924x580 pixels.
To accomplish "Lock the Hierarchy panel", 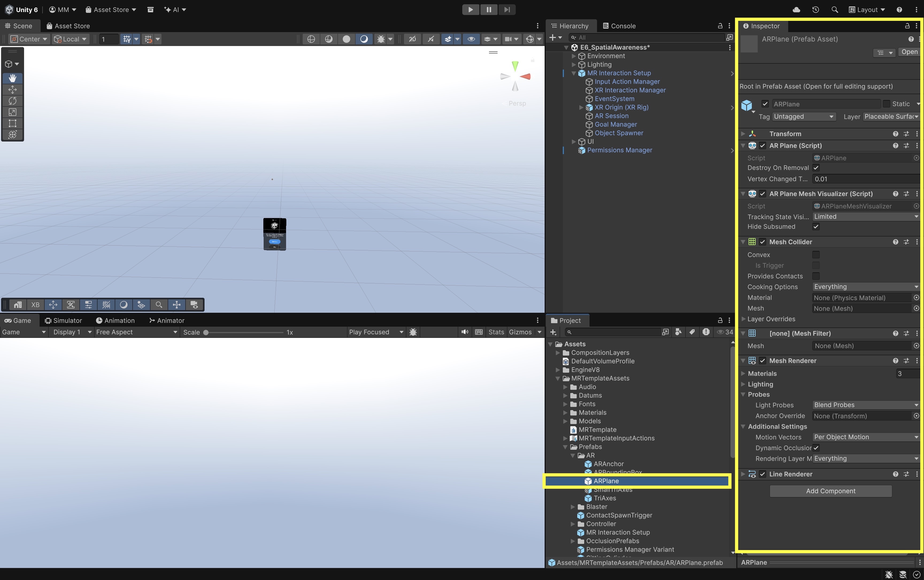I will coord(720,26).
